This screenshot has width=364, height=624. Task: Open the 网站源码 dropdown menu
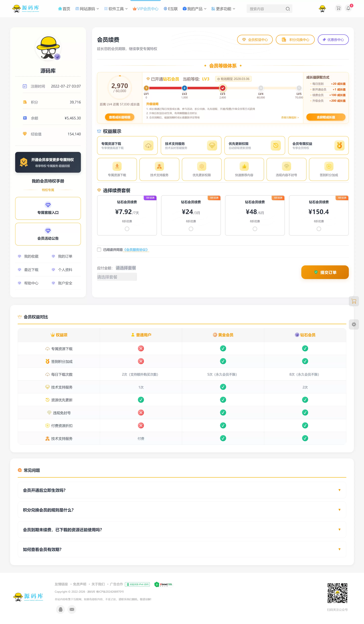click(x=87, y=9)
